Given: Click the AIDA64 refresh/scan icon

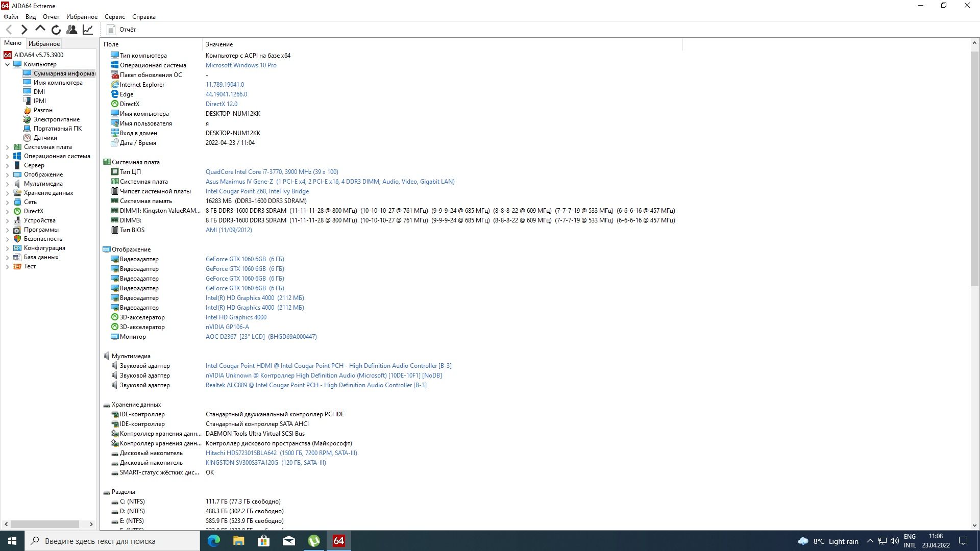Looking at the screenshot, I should (x=57, y=29).
